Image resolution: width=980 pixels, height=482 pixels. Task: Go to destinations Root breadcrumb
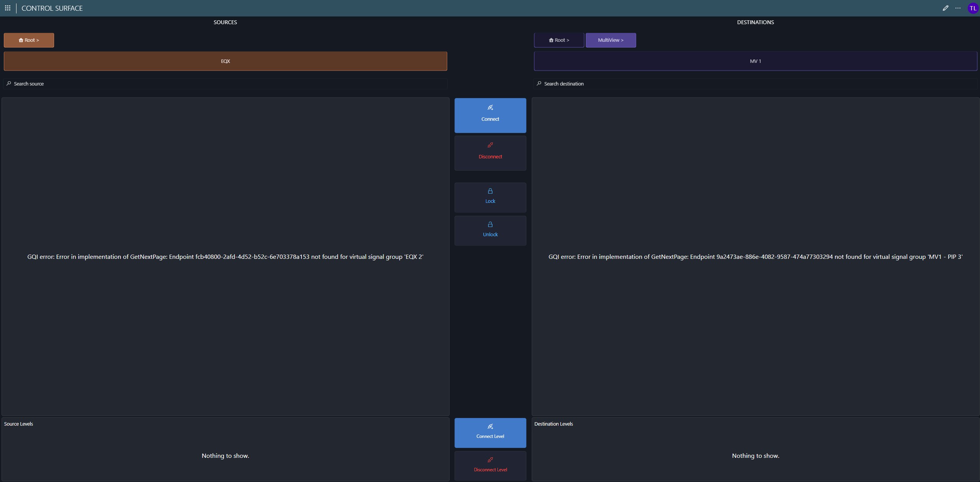pos(558,40)
